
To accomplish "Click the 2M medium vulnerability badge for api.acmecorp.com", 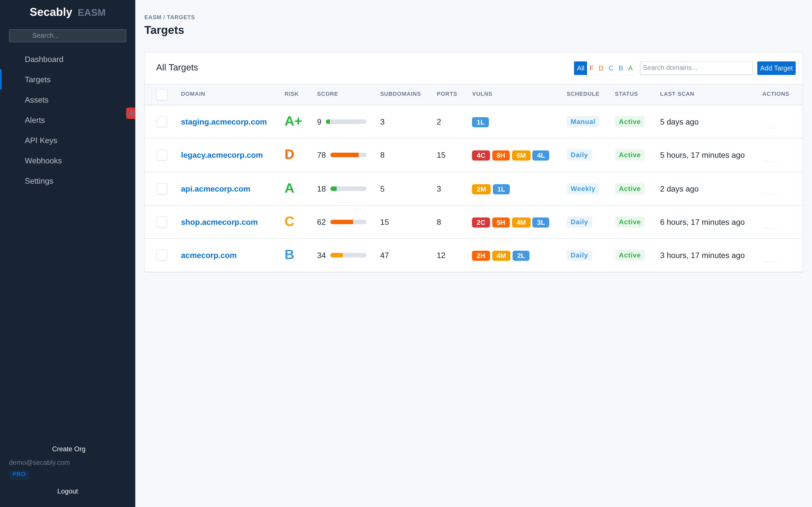I will coord(481,189).
